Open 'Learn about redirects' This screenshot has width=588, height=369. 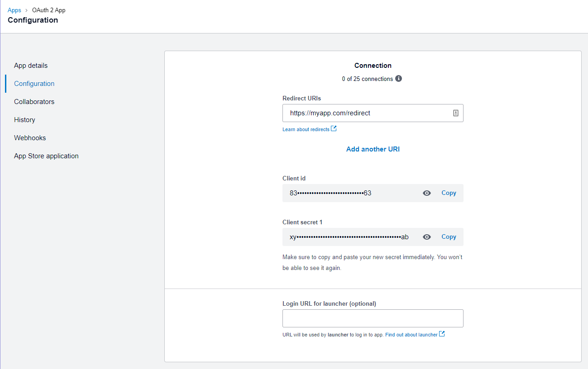click(306, 129)
